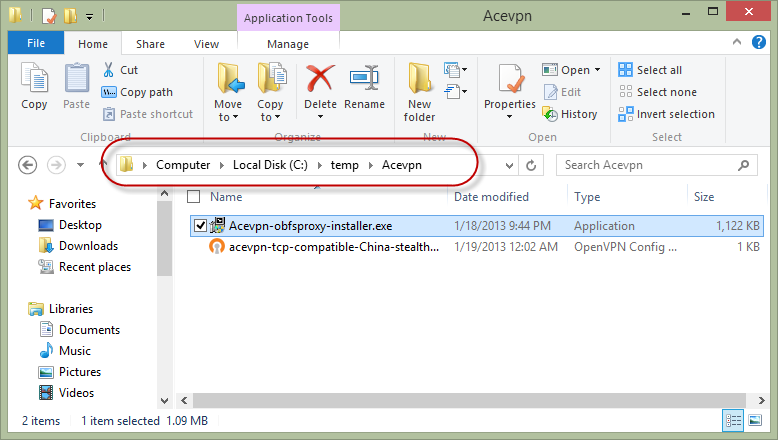Create a New folder
This screenshot has width=778, height=440.
(419, 92)
